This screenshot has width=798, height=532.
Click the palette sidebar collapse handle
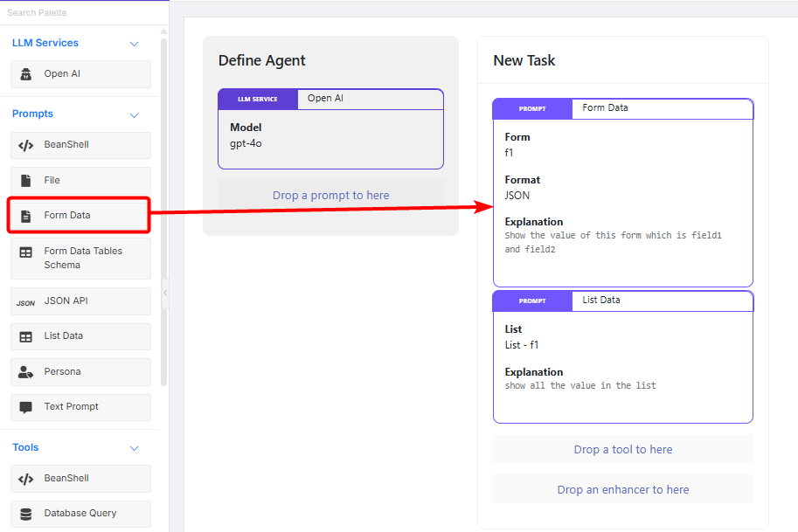(x=164, y=293)
